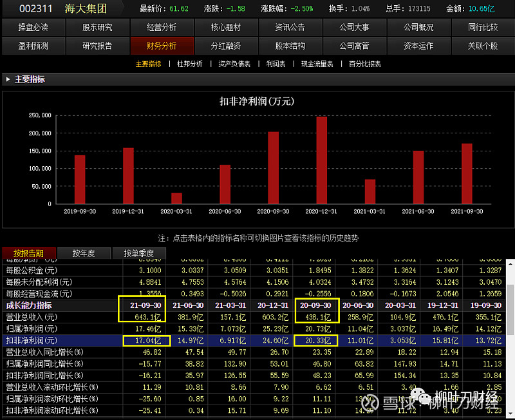The width and height of the screenshot is (515, 420).
Task: Click the 最新价 61.62 value
Action: coord(179,9)
